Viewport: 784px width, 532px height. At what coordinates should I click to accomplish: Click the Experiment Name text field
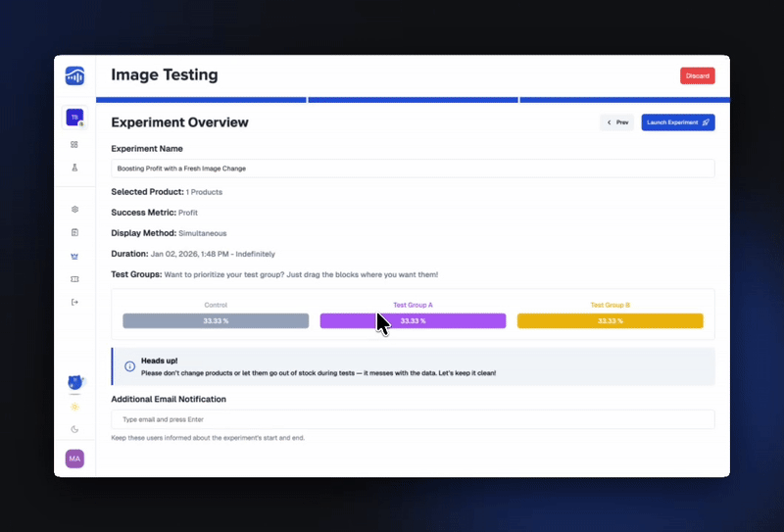[413, 169]
